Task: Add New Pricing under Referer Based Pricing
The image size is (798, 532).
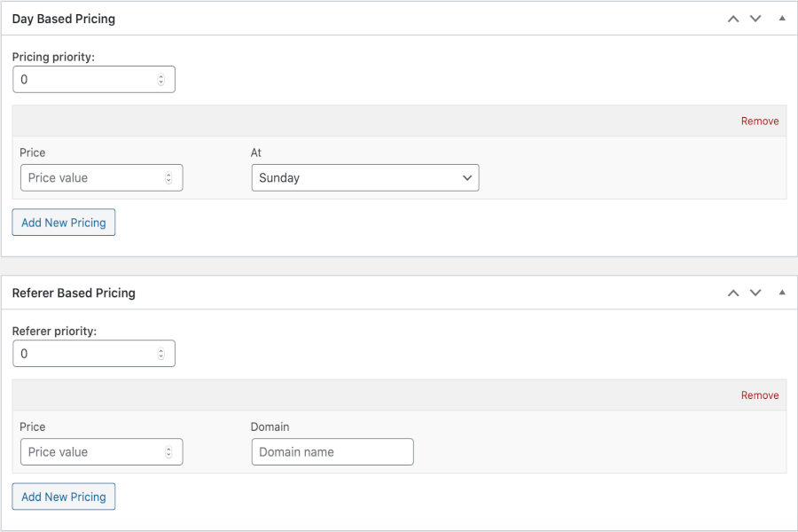Action: pyautogui.click(x=64, y=497)
